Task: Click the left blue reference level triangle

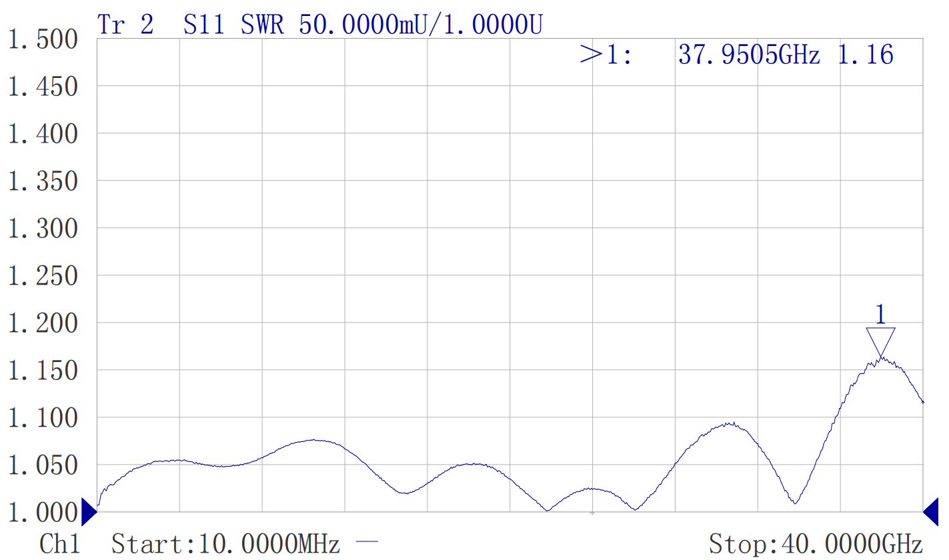Action: coord(88,512)
